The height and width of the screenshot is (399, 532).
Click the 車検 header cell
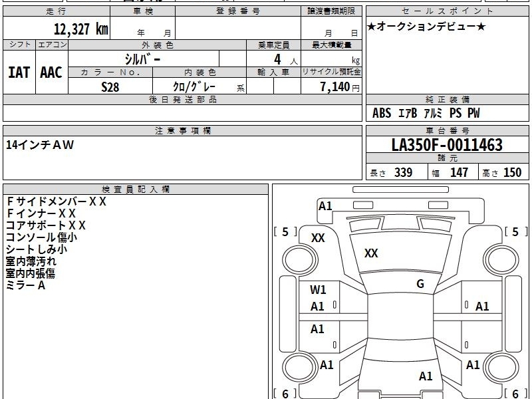click(x=143, y=11)
